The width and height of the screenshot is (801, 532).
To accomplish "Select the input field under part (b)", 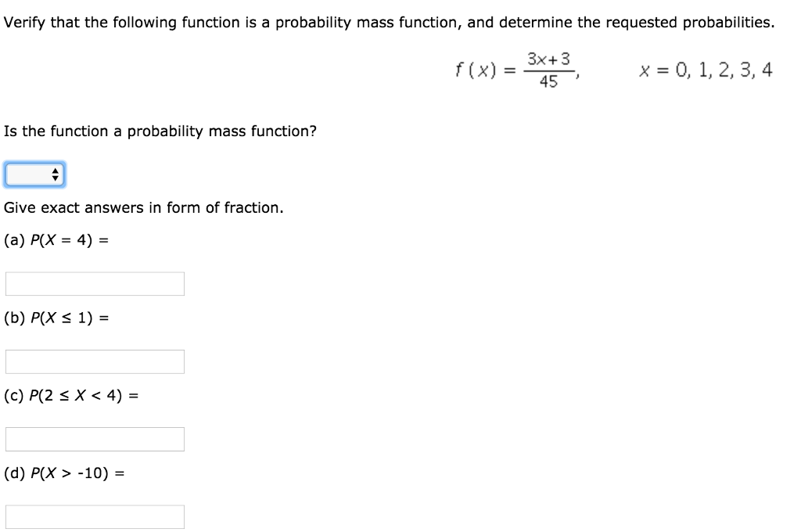I will 94,361.
